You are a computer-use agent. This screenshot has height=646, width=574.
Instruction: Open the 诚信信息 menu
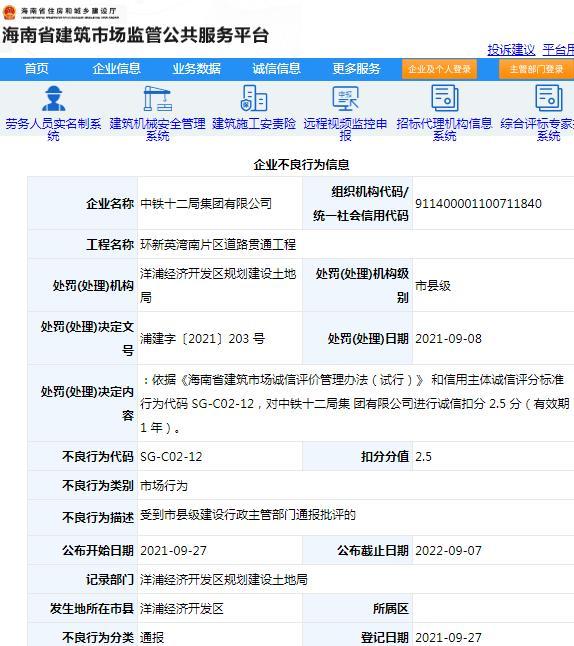point(276,68)
